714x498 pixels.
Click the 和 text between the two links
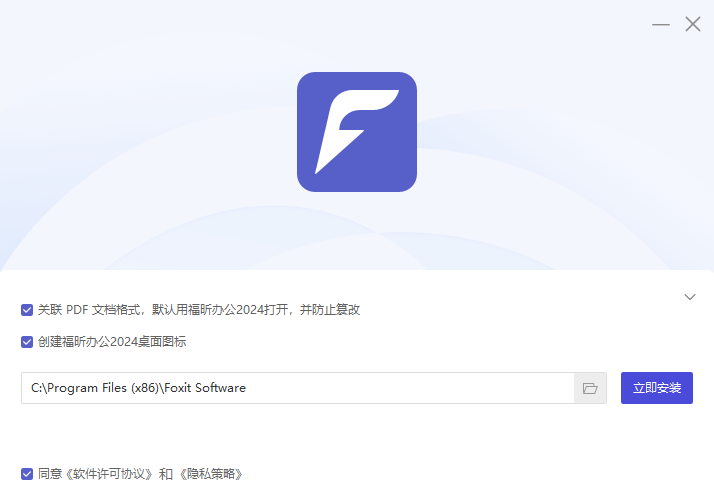(166, 474)
